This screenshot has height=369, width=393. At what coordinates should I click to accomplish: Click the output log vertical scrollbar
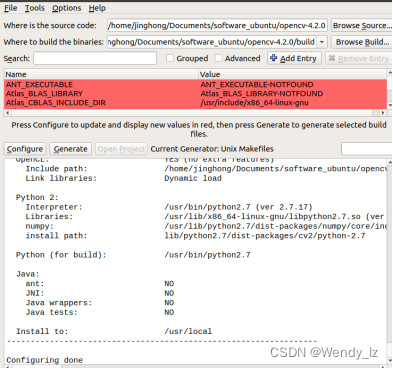coord(389,260)
